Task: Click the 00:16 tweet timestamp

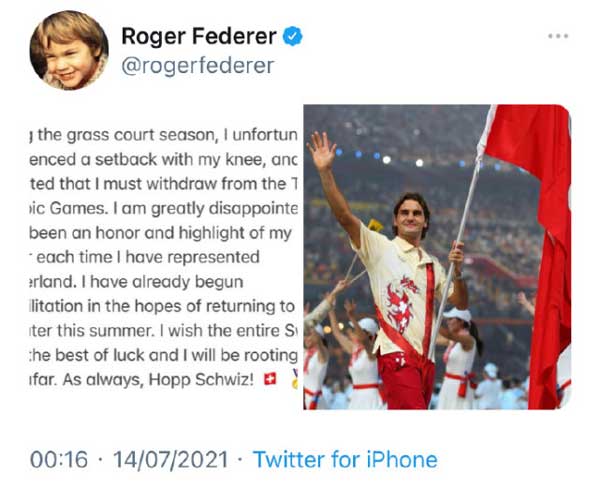Action: [58, 460]
